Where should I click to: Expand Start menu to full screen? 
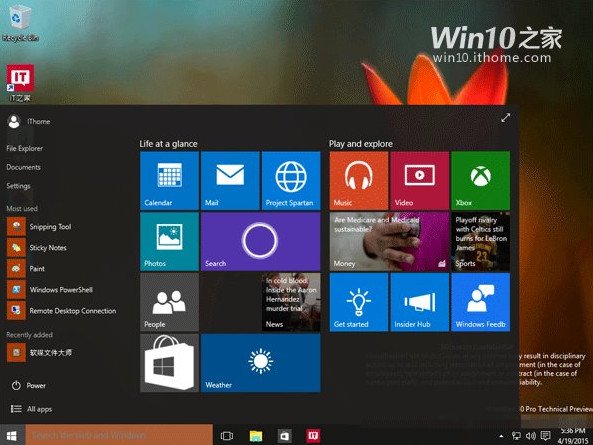point(506,118)
